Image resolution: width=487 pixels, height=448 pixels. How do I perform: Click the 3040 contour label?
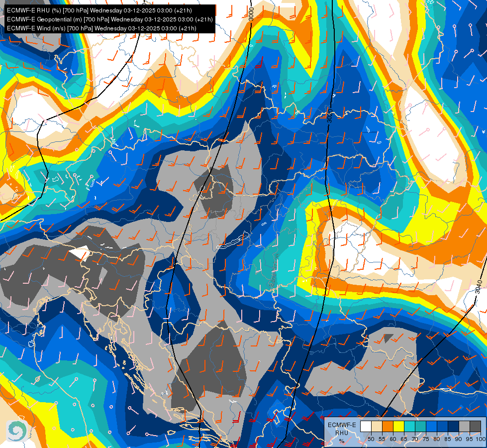[x=479, y=287]
